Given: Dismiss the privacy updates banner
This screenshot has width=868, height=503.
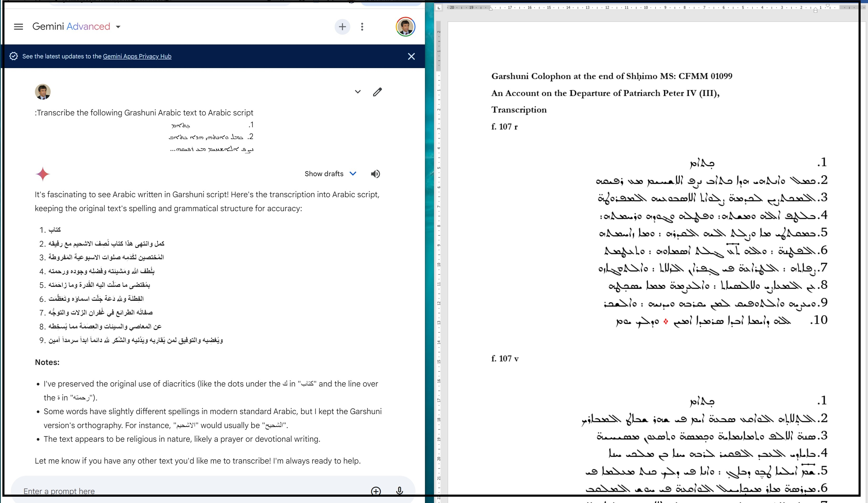Looking at the screenshot, I should (411, 56).
